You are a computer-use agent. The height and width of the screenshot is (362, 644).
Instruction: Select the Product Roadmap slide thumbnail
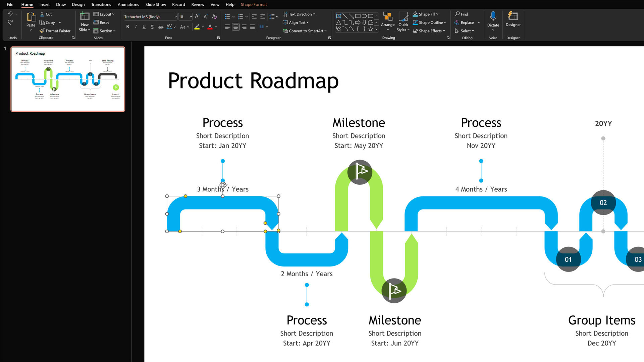click(68, 79)
